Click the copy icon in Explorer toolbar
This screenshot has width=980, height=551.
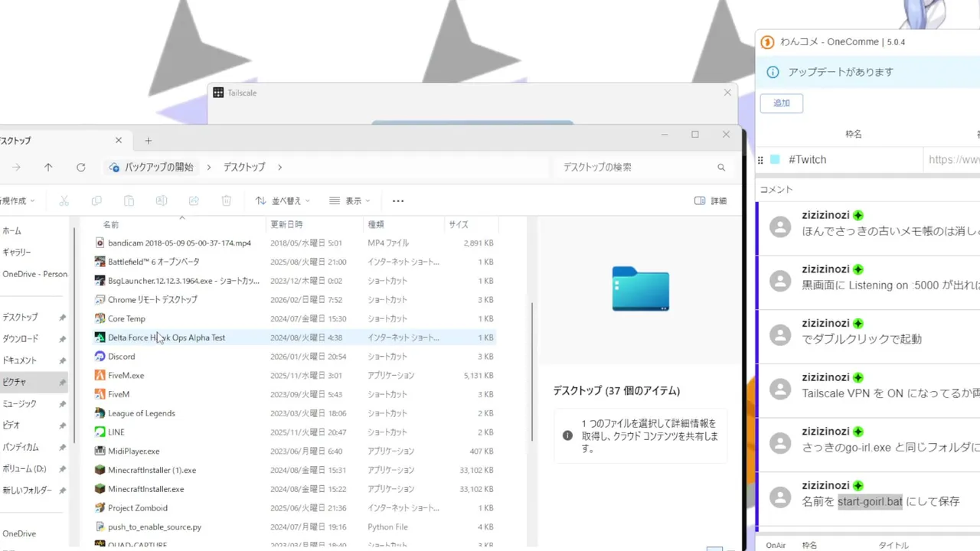96,201
